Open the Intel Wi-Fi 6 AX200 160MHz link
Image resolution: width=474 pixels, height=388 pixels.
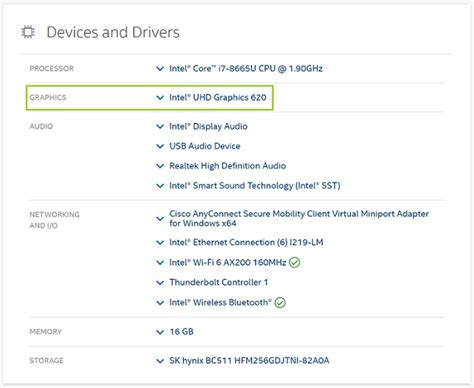click(228, 262)
